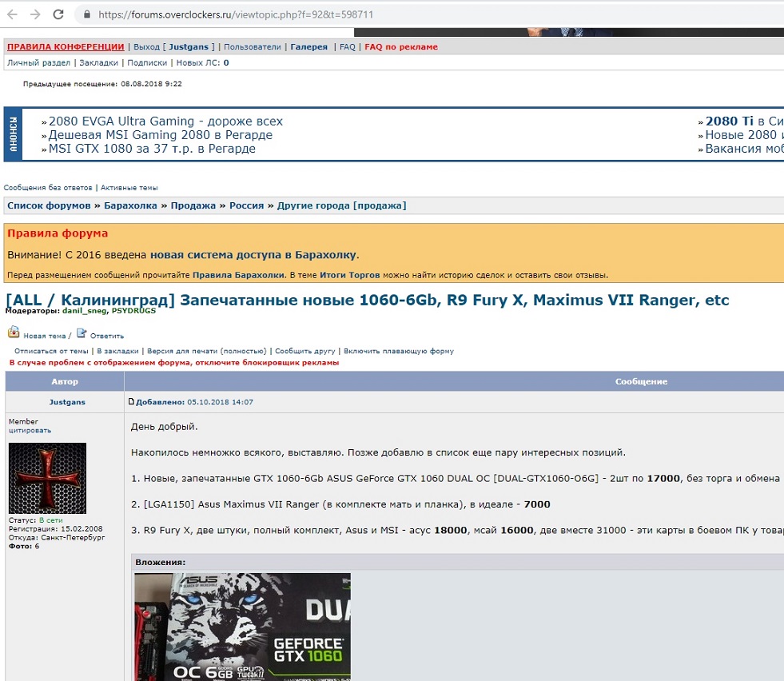Open Закладки link
The image size is (784, 681).
(x=98, y=62)
